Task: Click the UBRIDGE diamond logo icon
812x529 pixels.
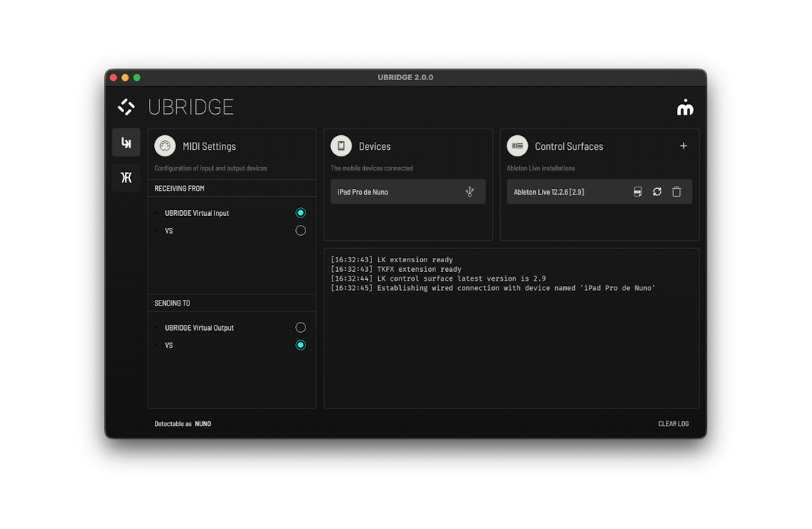Action: pyautogui.click(x=126, y=107)
